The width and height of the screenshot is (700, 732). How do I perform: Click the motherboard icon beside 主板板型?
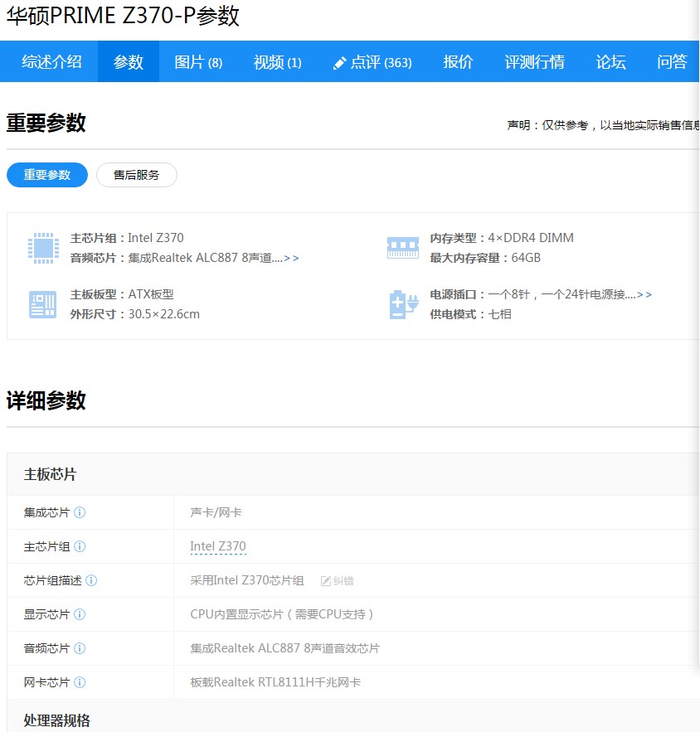[43, 304]
